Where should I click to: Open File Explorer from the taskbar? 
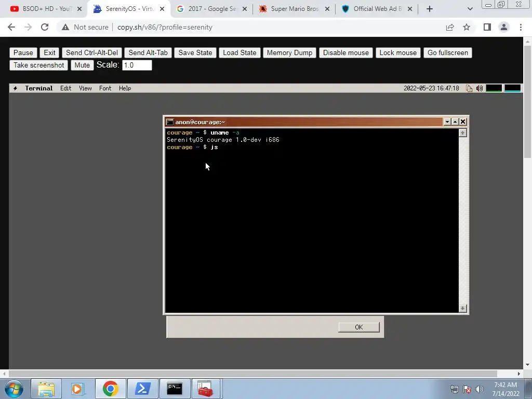(46, 389)
